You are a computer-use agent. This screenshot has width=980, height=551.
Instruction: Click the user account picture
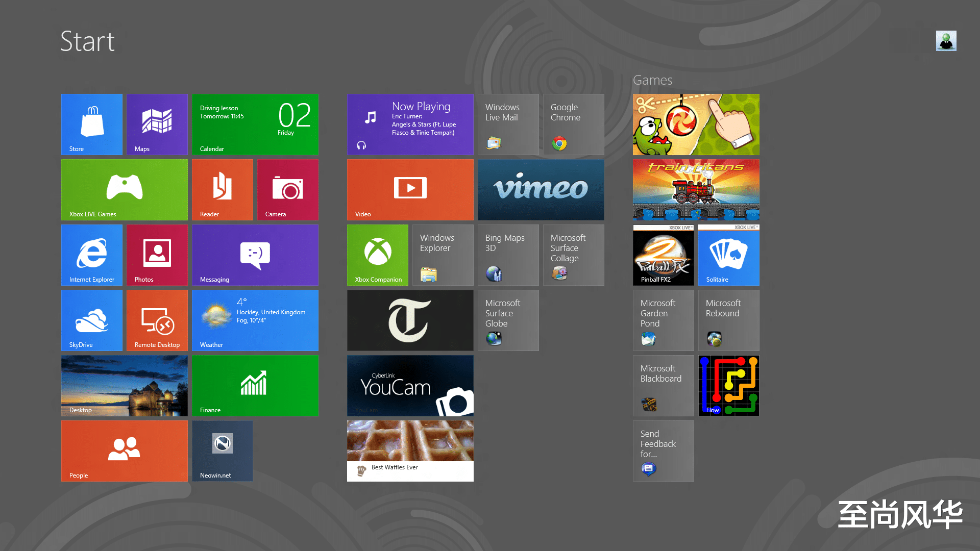(x=946, y=41)
